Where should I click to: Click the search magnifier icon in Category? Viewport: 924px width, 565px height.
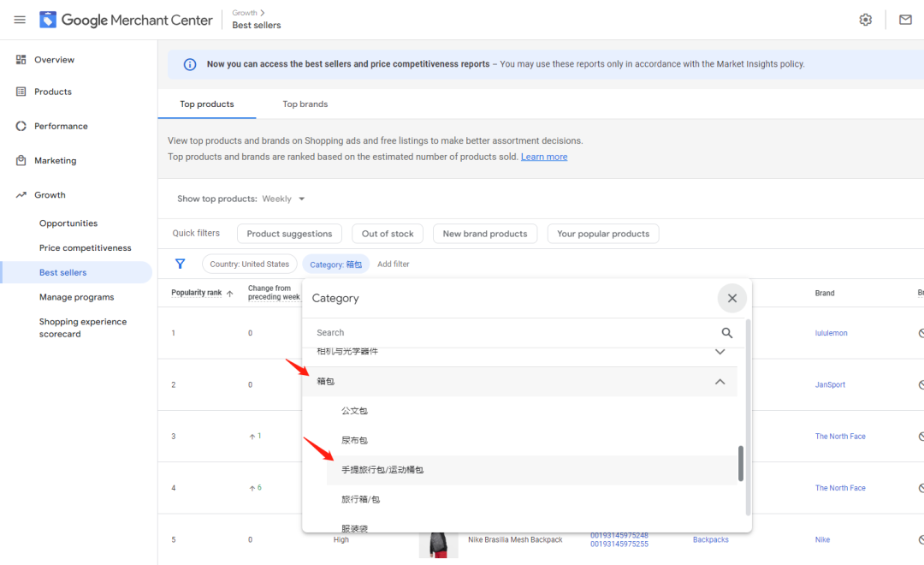pyautogui.click(x=726, y=333)
